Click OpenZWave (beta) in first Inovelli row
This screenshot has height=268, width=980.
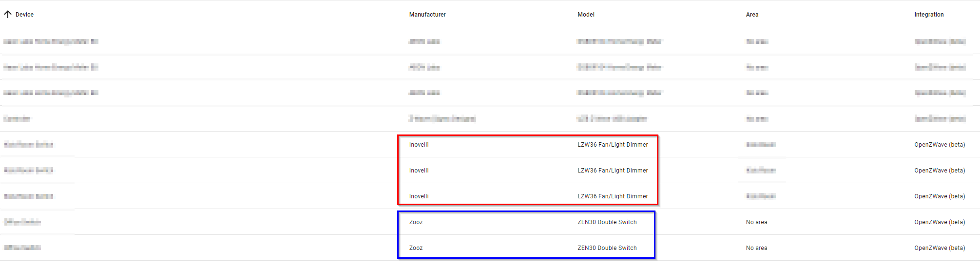(x=939, y=145)
